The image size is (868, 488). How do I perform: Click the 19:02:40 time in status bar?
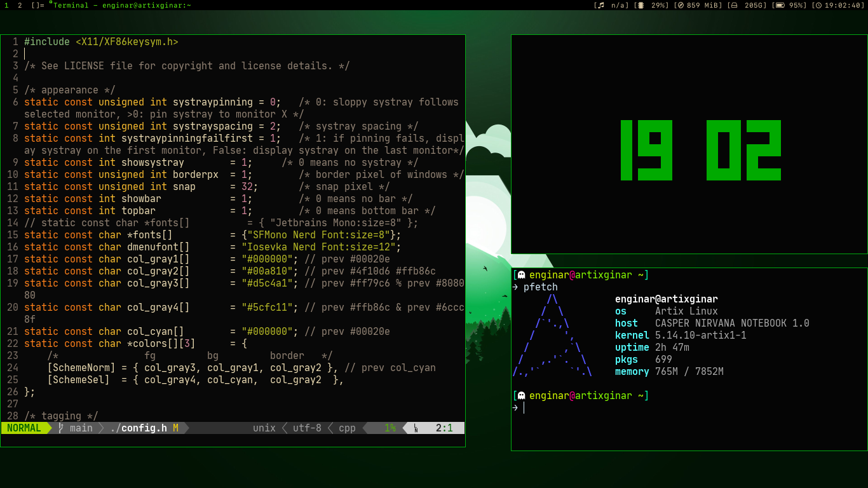844,5
